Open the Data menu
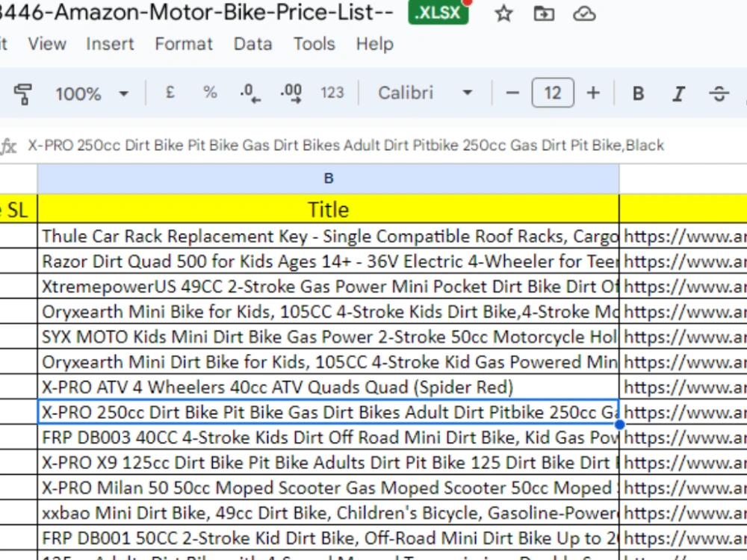The height and width of the screenshot is (560, 747). coord(253,44)
